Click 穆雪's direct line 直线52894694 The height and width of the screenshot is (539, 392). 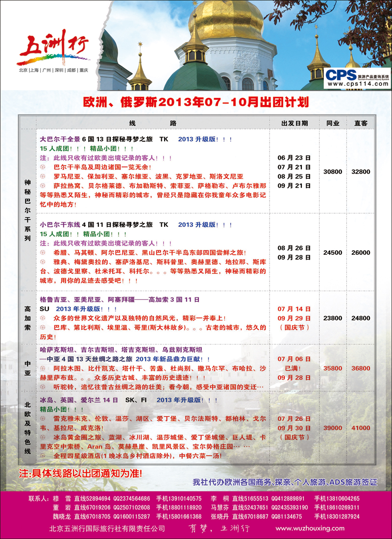[x=92, y=498]
